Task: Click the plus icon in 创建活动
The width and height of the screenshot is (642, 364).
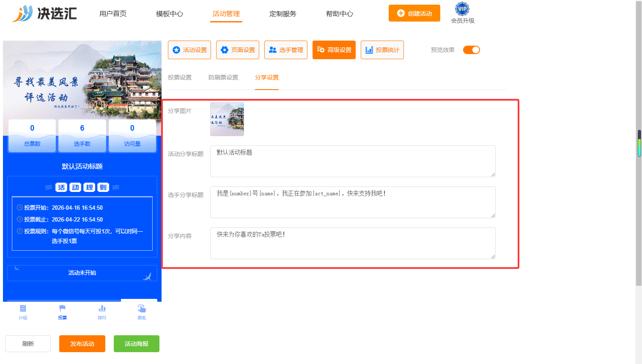Action: (401, 13)
